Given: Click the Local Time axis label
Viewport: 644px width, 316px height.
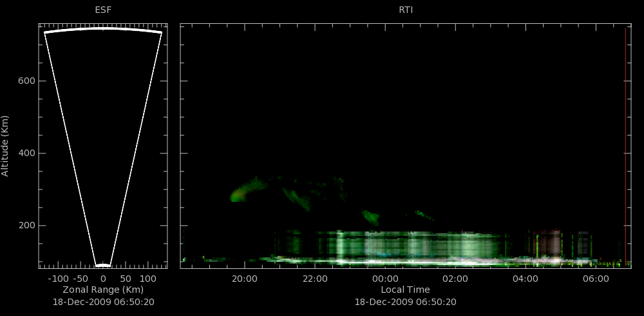Looking at the screenshot, I should (x=405, y=290).
